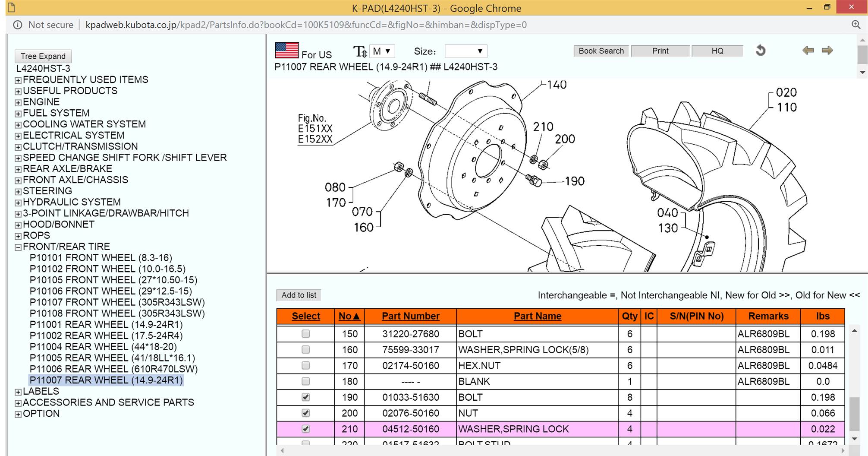Click the site information icon in address bar
Image resolution: width=868 pixels, height=456 pixels.
pos(18,25)
